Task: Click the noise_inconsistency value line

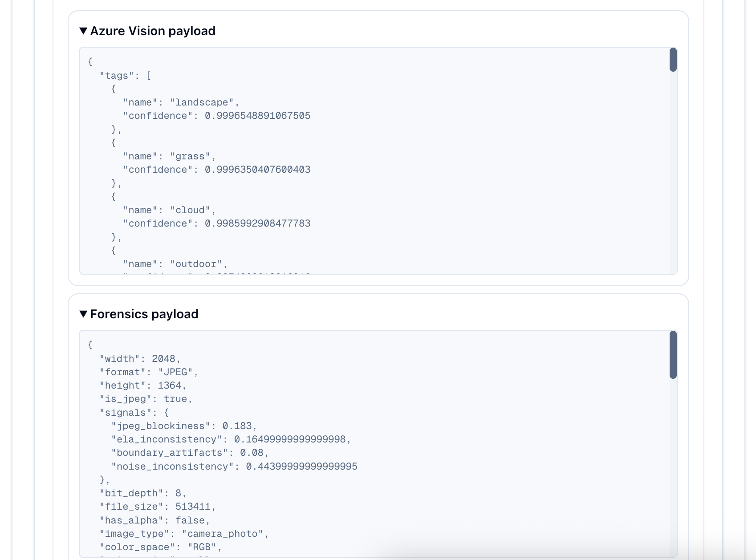Action: point(234,467)
